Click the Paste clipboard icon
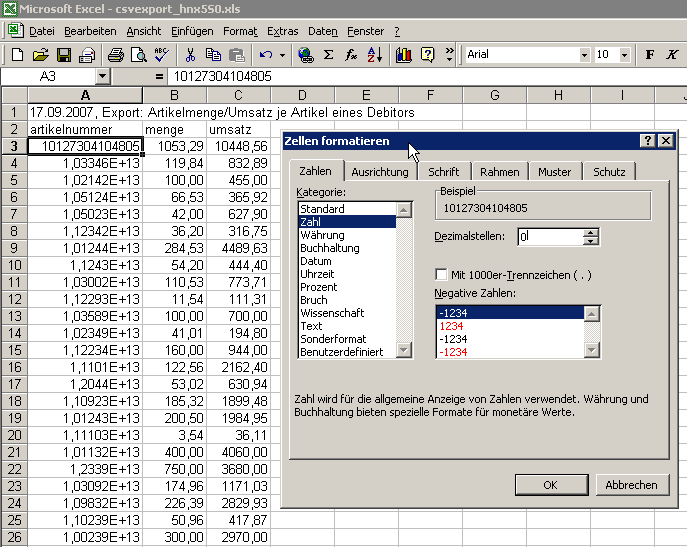This screenshot has height=547, width=687. [237, 55]
